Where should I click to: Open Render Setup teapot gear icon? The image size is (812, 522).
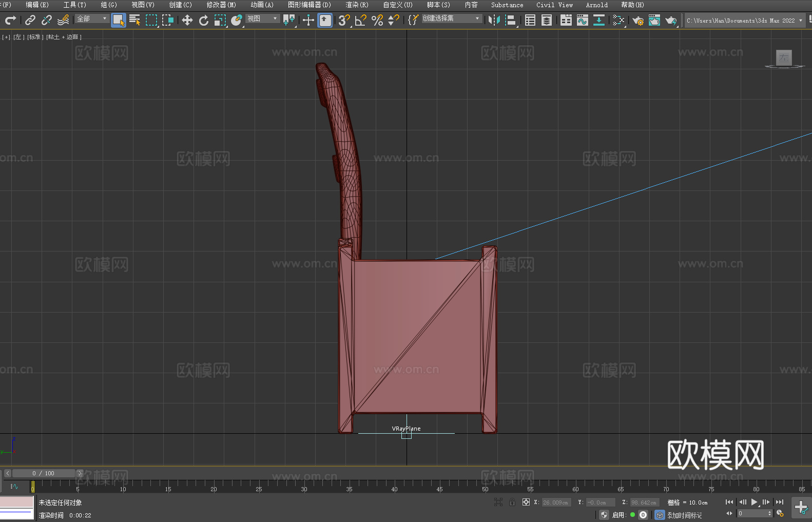(x=638, y=20)
